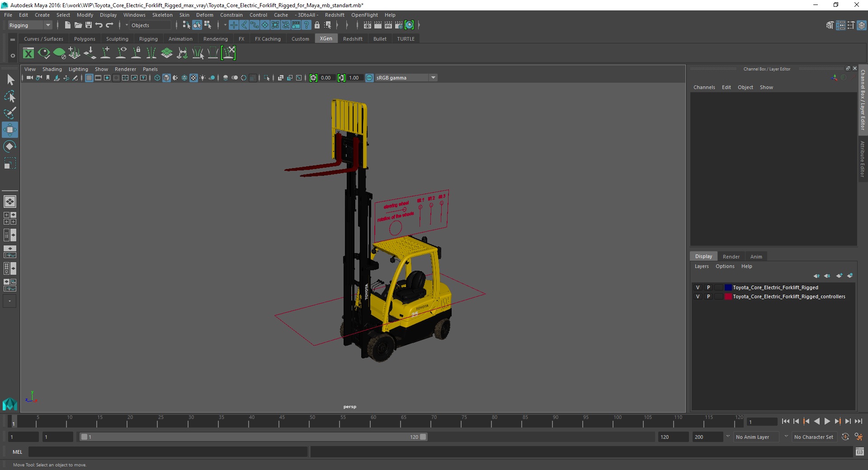
Task: Click the New Scene icon
Action: click(67, 25)
